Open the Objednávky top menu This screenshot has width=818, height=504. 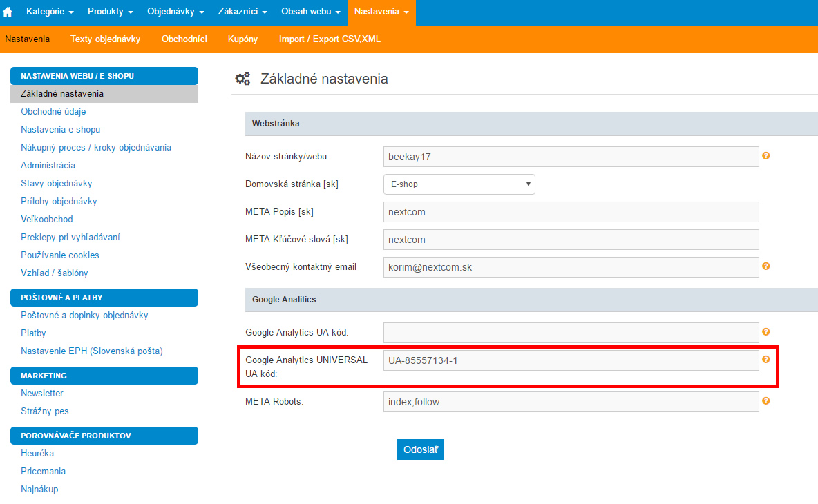pos(175,12)
